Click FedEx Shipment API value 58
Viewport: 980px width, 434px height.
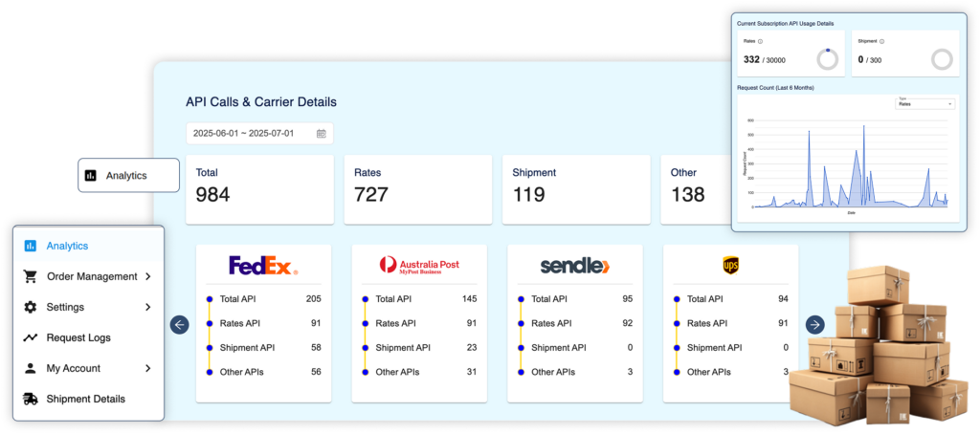click(x=316, y=348)
